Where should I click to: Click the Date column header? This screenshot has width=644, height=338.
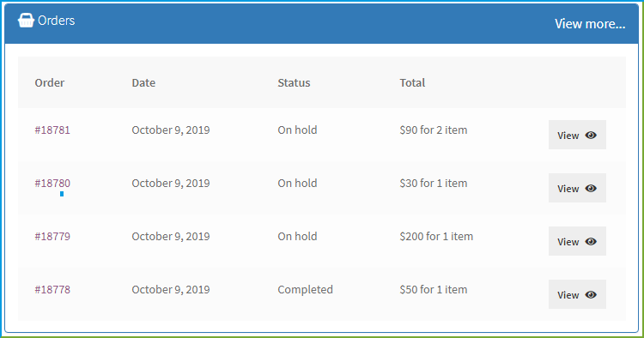point(143,83)
